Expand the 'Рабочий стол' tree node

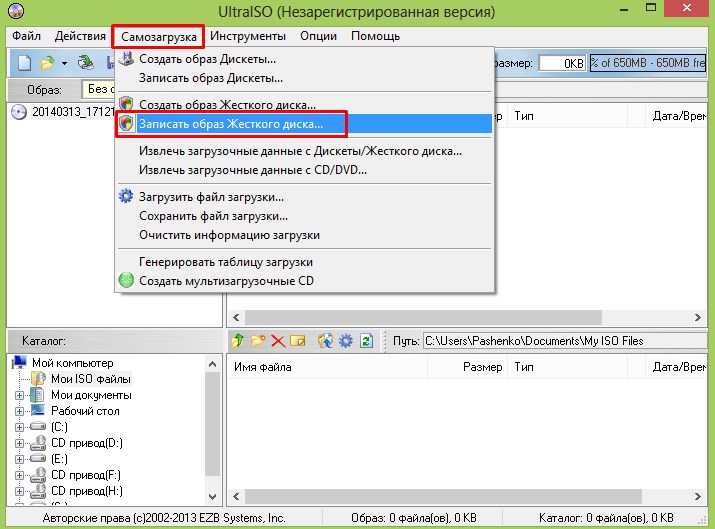pos(20,411)
